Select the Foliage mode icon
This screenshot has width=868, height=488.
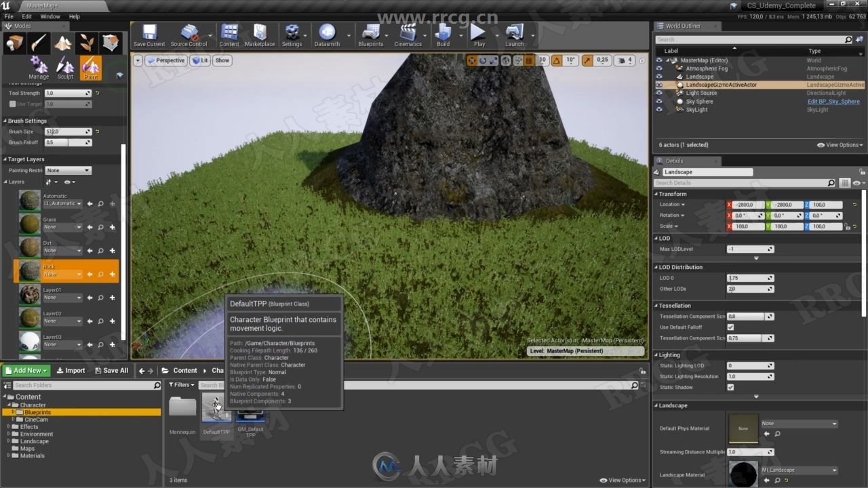(87, 43)
